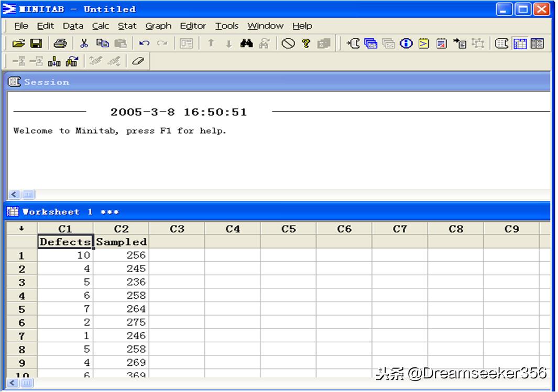The image size is (558, 392).
Task: Select the C1 column header
Action: tap(65, 229)
